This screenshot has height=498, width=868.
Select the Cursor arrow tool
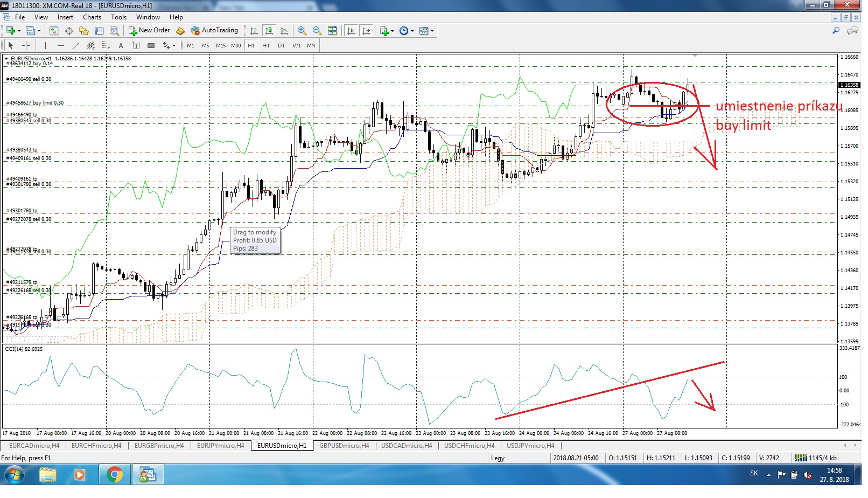coord(10,45)
